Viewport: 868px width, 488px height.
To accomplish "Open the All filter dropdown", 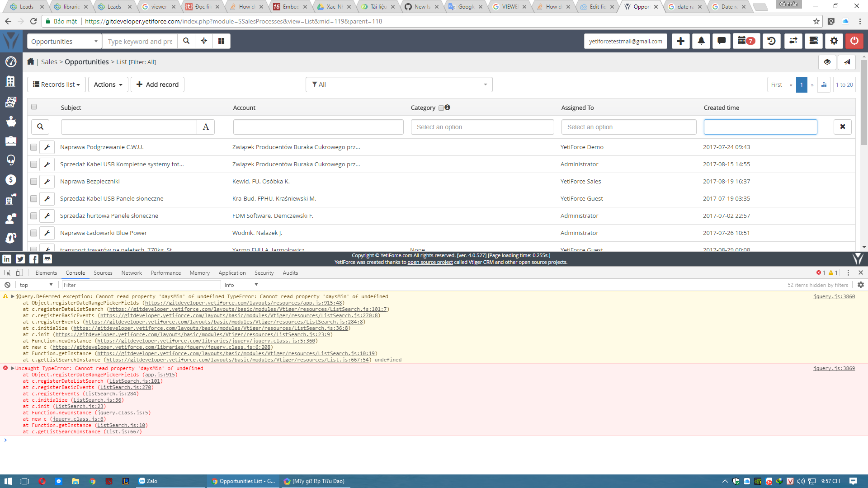I will coord(399,84).
